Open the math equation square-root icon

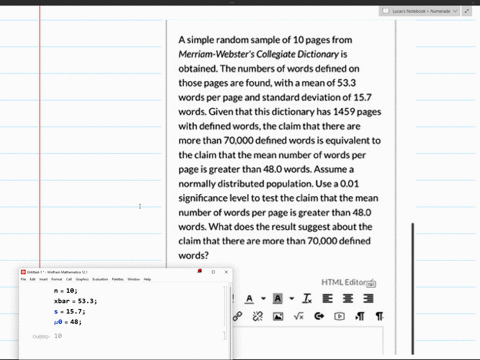299,316
